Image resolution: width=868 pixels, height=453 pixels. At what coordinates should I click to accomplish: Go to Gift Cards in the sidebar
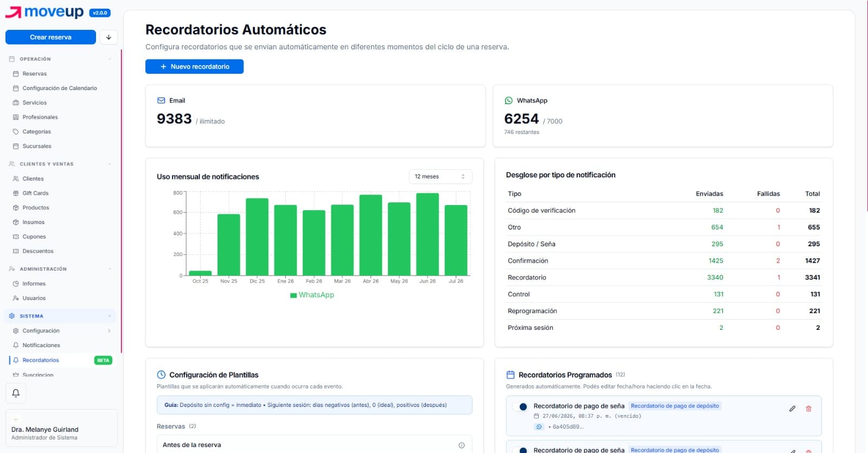click(35, 193)
